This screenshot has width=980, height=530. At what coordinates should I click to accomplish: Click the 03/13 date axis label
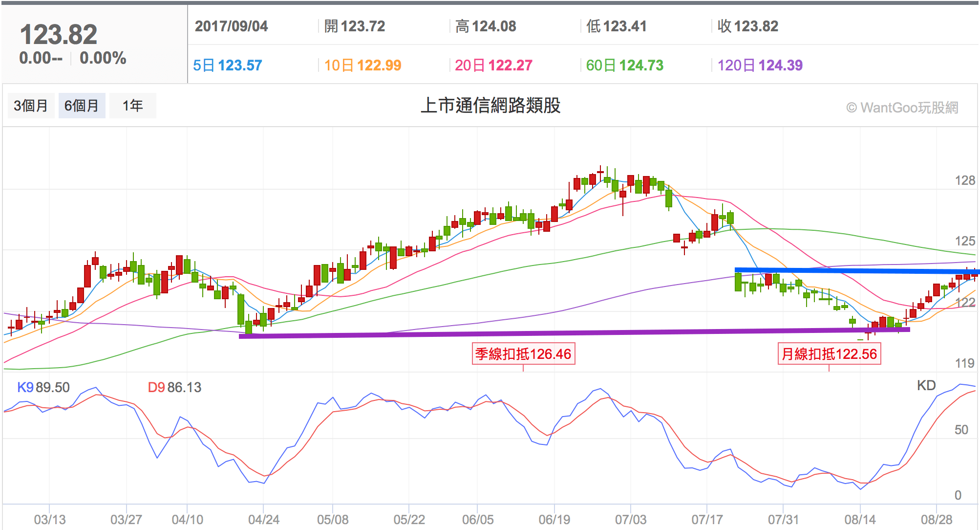pos(50,519)
